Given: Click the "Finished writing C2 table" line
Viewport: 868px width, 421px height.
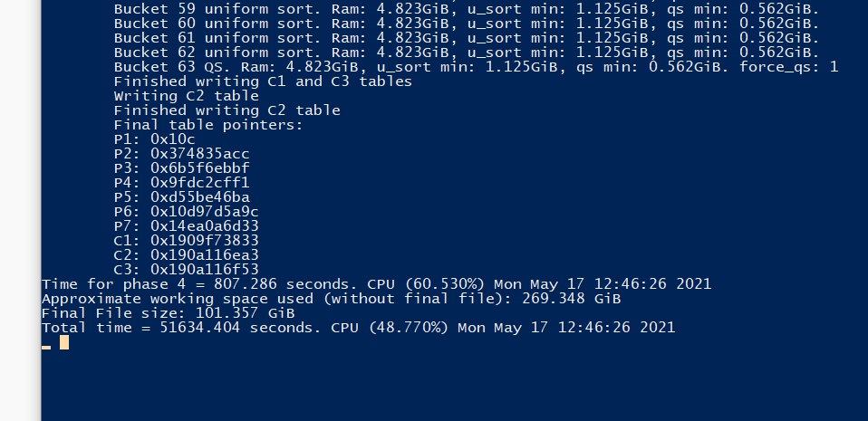Looking at the screenshot, I should tap(227, 110).
